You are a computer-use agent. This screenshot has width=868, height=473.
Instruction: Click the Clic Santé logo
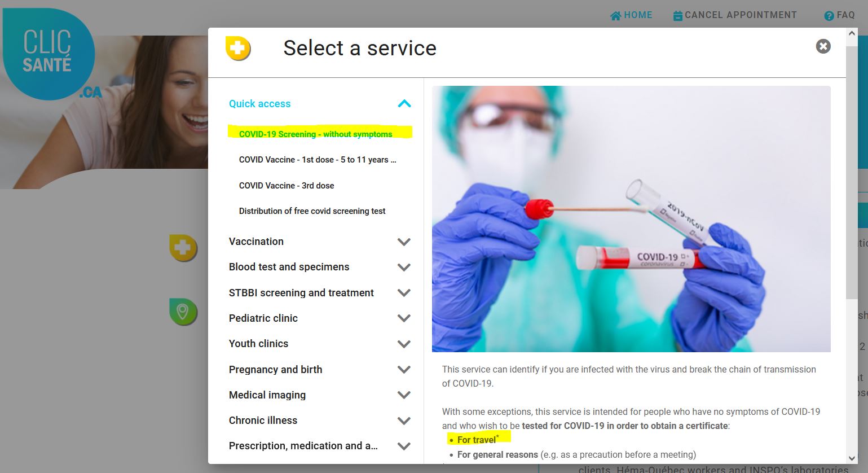(x=49, y=54)
